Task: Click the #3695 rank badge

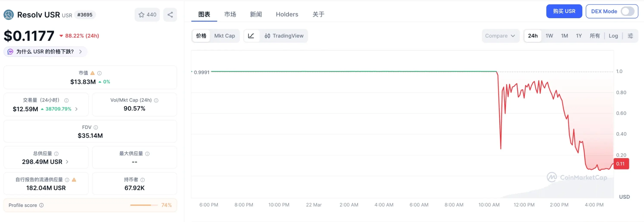Action: pos(85,15)
